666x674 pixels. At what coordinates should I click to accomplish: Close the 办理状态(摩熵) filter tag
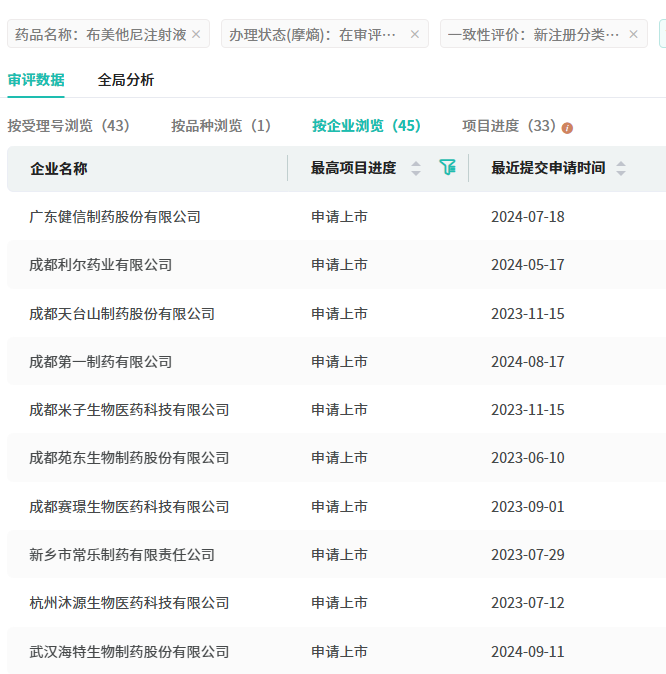415,34
